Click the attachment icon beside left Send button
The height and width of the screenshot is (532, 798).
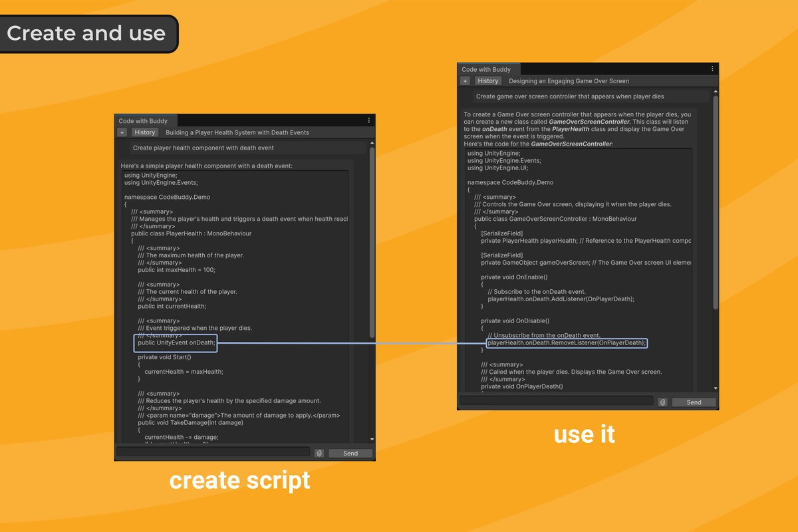[x=319, y=453]
